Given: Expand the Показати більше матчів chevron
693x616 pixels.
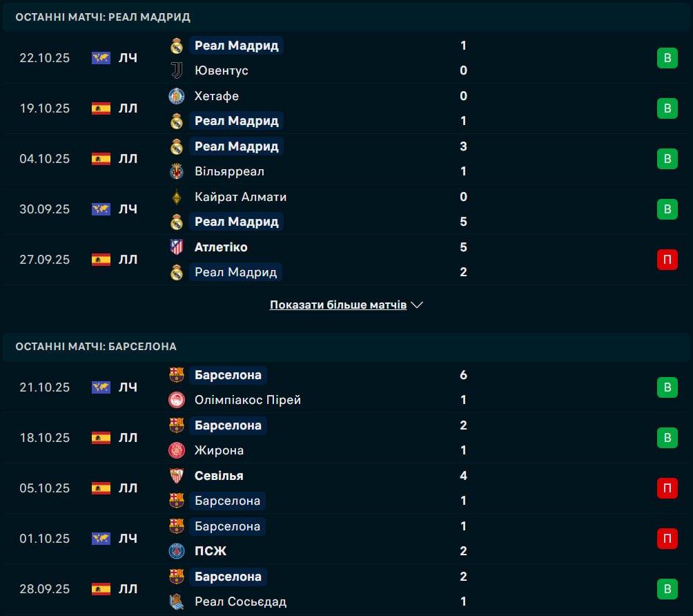Looking at the screenshot, I should point(416,305).
